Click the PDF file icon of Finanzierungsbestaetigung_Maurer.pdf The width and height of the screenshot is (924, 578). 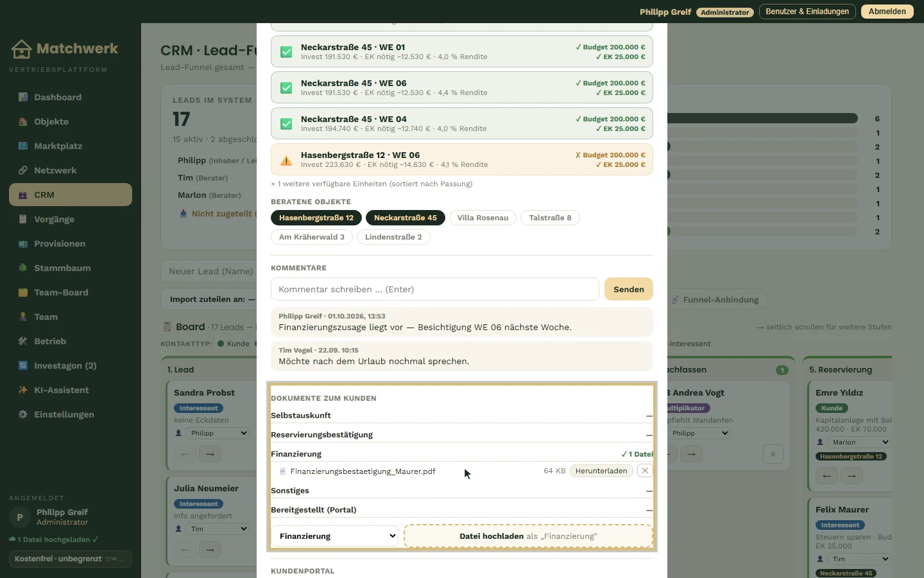[282, 471]
